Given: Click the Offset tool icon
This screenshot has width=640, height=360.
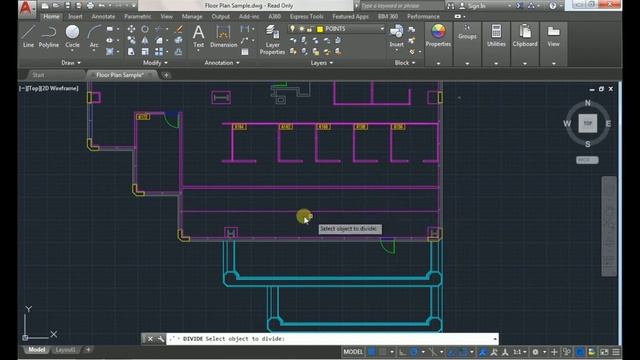Looking at the screenshot, I should [x=179, y=52].
